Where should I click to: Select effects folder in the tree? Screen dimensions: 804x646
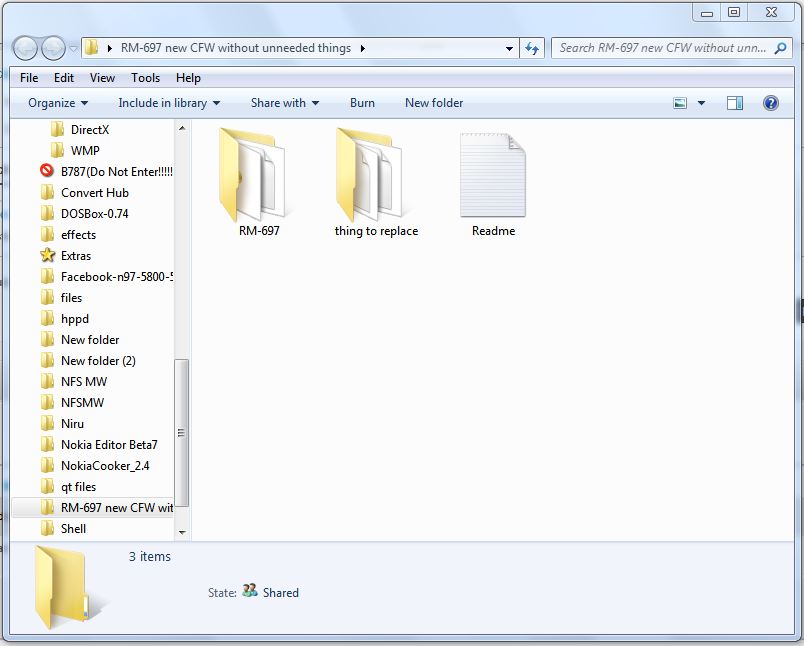point(78,234)
